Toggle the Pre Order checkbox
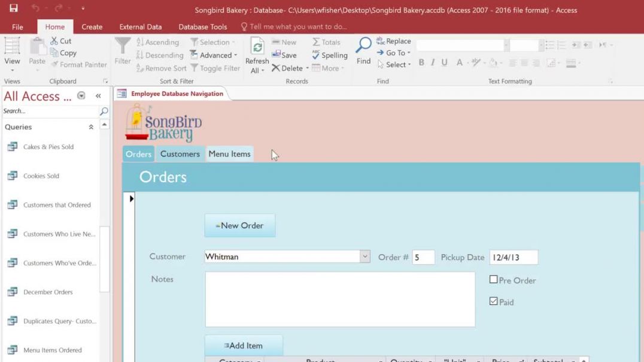Viewport: 644px width, 362px height. [x=494, y=280]
